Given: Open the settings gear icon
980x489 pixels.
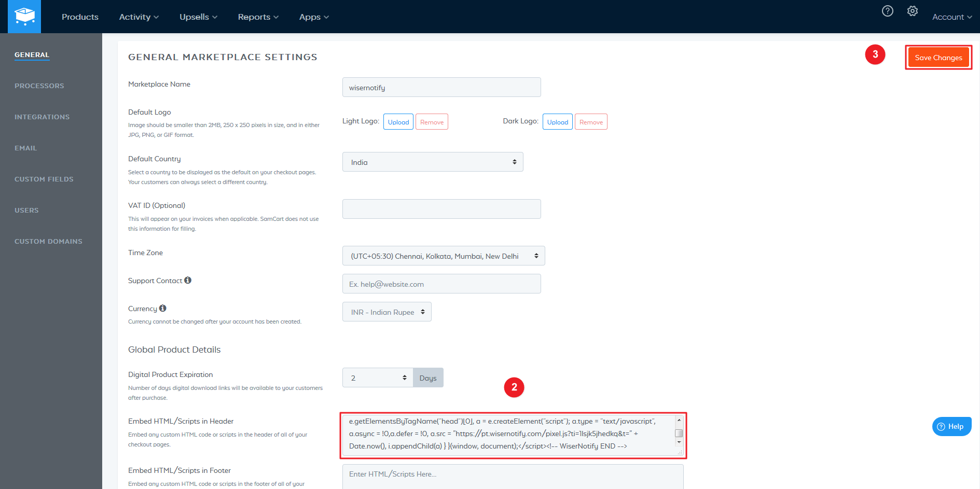Looking at the screenshot, I should 912,11.
